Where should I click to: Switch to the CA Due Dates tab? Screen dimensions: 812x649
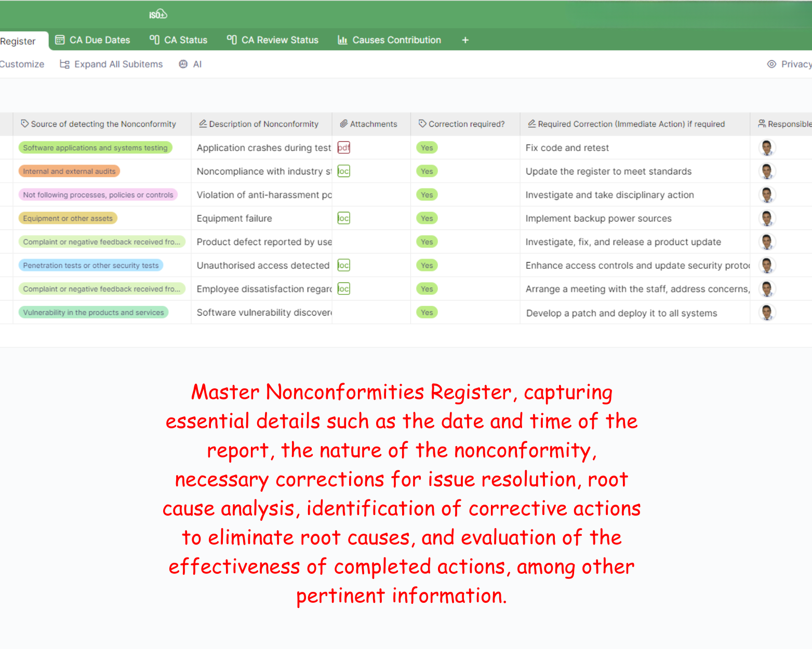[92, 40]
